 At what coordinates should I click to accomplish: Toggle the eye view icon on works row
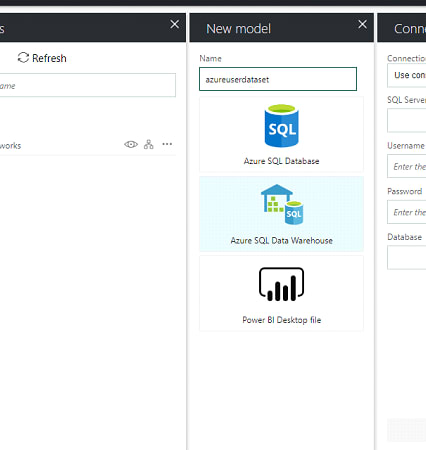pos(131,144)
